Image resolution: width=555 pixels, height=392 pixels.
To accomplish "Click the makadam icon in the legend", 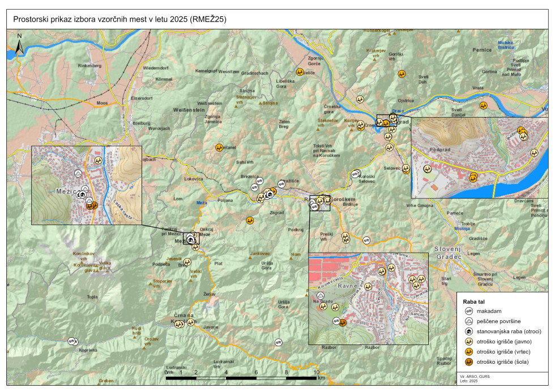I will 469,311.
